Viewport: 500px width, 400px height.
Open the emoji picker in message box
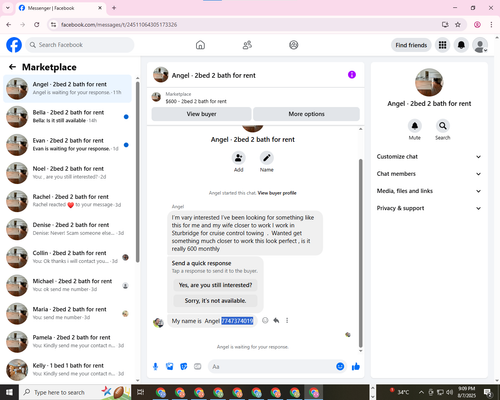point(340,366)
